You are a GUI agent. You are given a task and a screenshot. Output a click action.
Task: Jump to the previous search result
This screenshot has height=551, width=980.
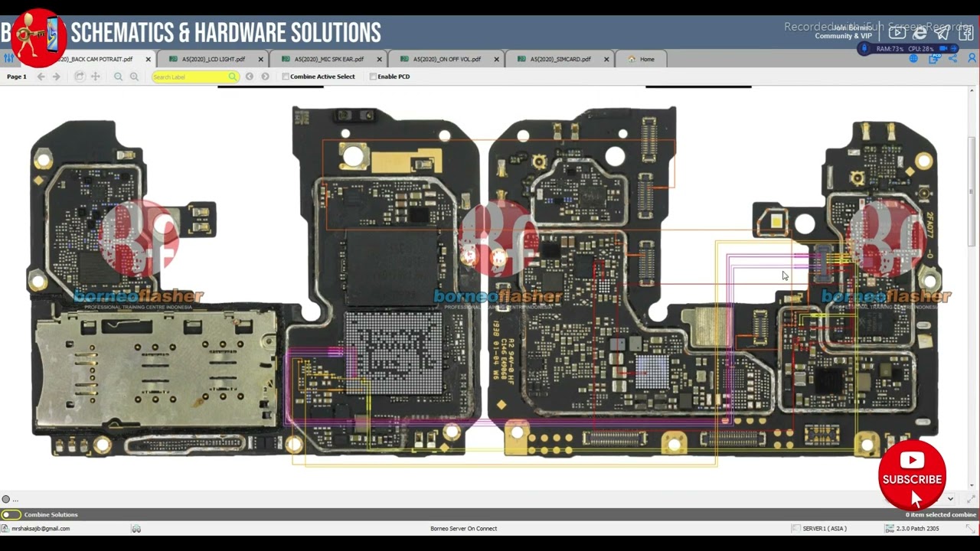click(250, 77)
